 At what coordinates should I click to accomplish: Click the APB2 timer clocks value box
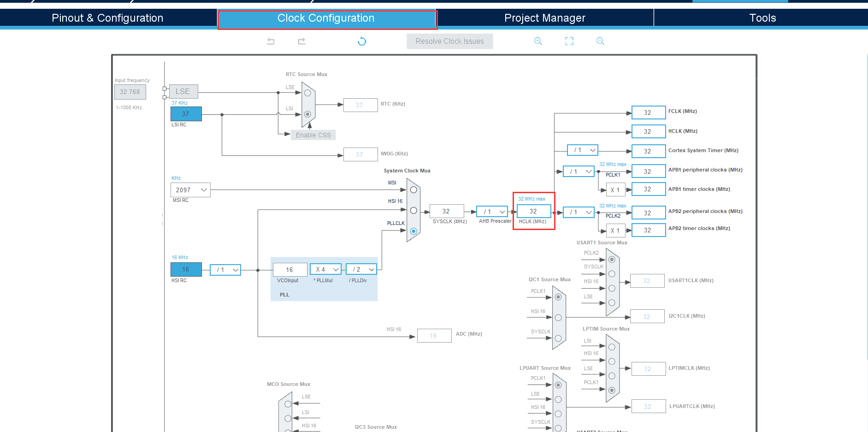tap(649, 230)
